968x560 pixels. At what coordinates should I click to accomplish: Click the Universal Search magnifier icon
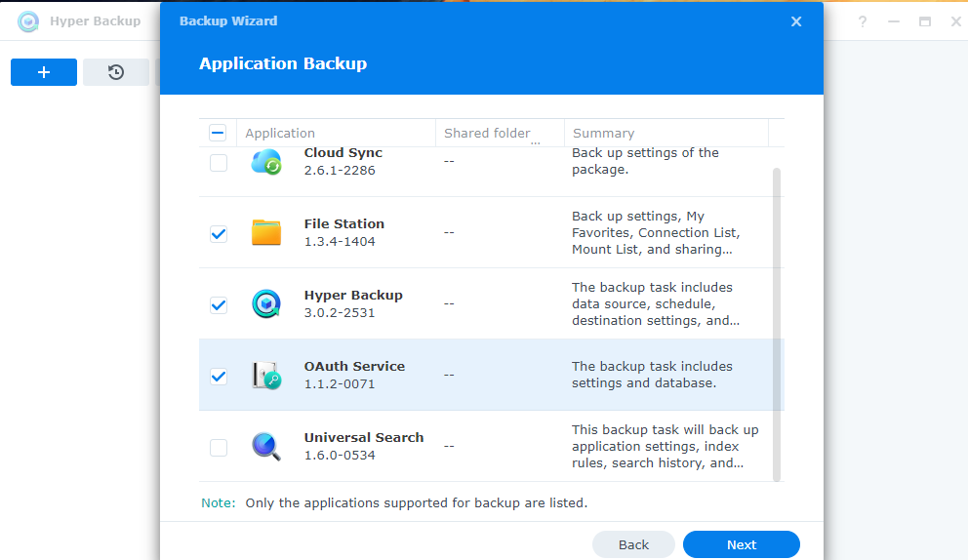[265, 447]
